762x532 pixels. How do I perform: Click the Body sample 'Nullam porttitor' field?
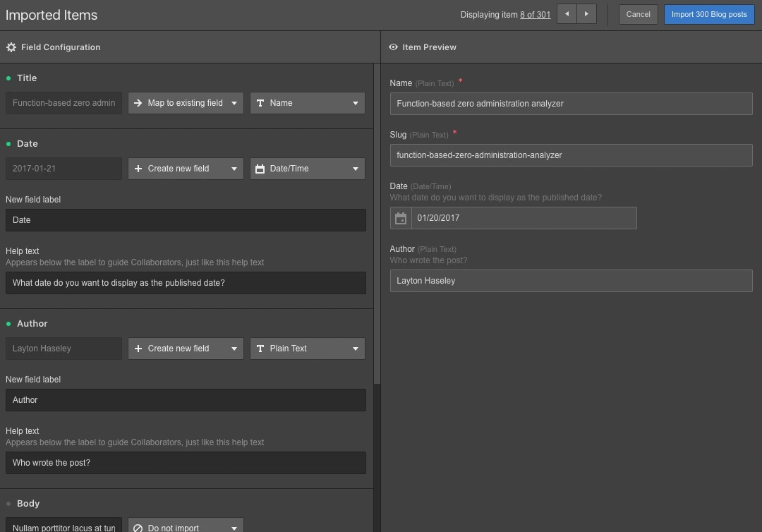point(64,525)
